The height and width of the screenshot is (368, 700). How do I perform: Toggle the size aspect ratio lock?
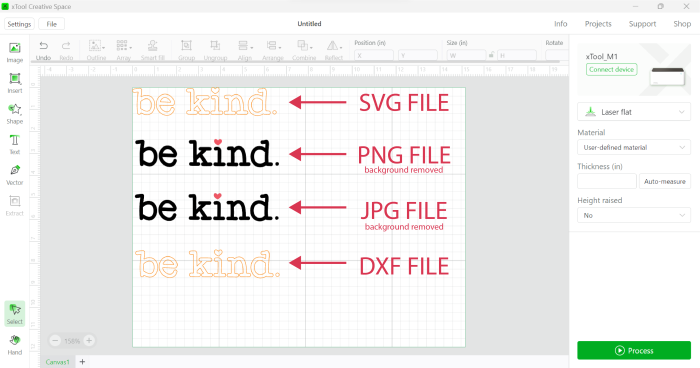(491, 55)
